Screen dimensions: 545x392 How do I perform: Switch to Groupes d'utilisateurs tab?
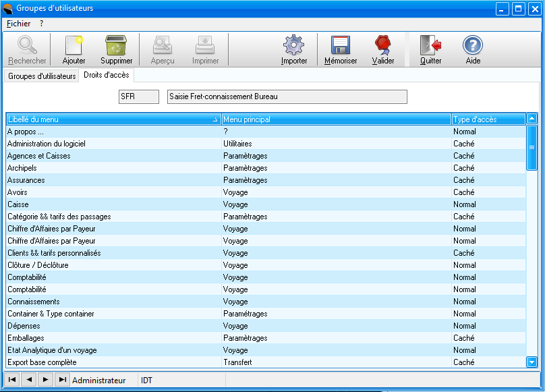[x=42, y=76]
